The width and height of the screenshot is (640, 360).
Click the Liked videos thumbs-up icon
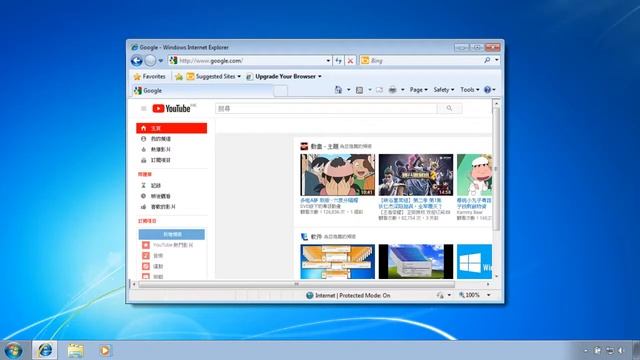[144, 207]
